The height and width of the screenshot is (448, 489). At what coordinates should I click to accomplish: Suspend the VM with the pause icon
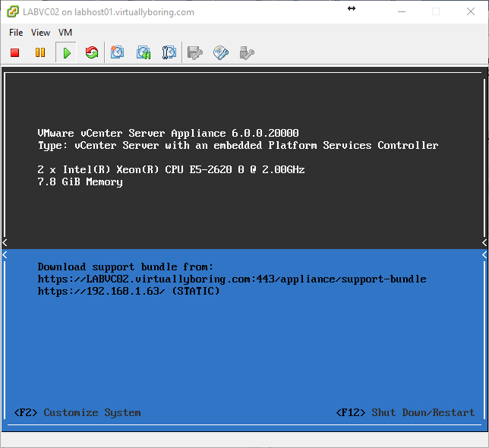[x=40, y=52]
